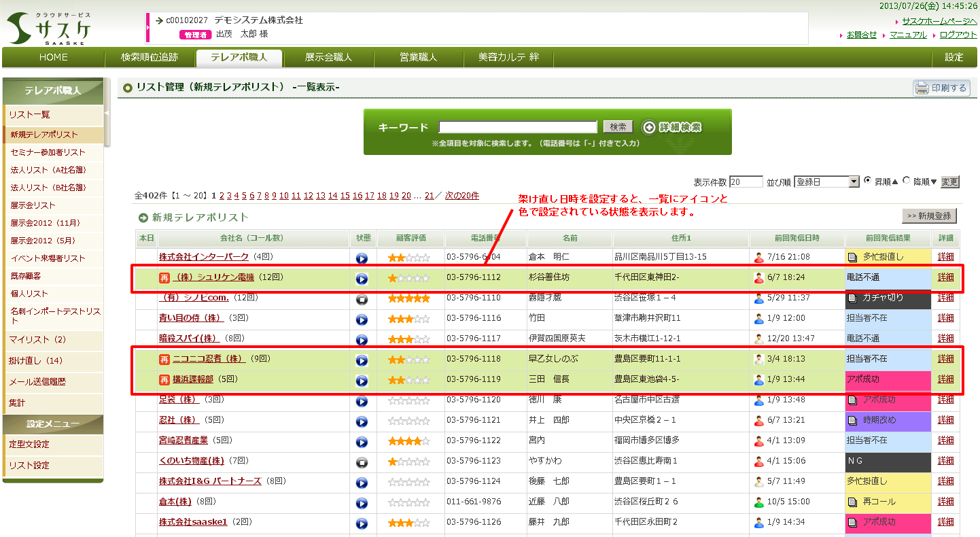Click the printer icon 印刷する
This screenshot has height=537, width=980.
point(922,88)
